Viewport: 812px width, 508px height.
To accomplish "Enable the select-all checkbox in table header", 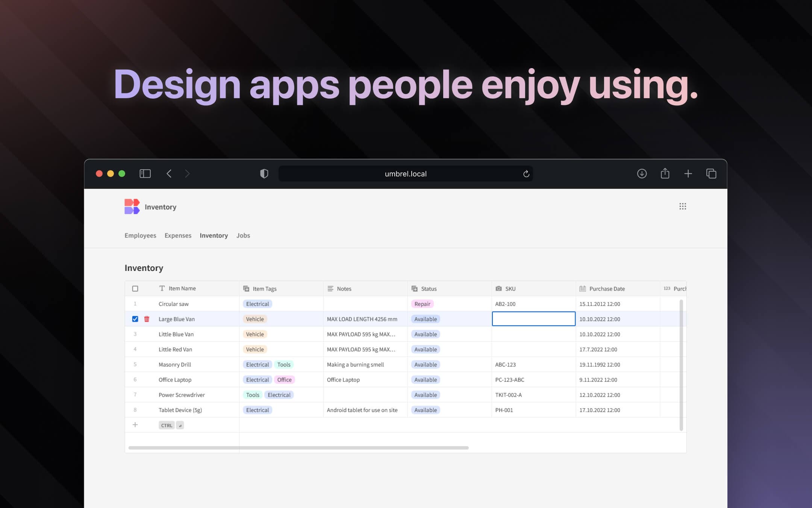I will pyautogui.click(x=135, y=288).
